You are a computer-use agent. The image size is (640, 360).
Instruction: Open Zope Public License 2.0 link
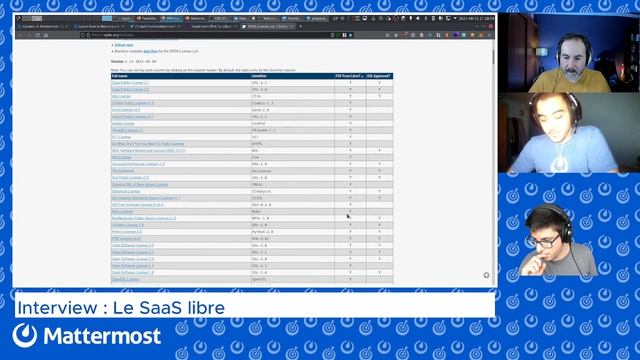point(130,89)
